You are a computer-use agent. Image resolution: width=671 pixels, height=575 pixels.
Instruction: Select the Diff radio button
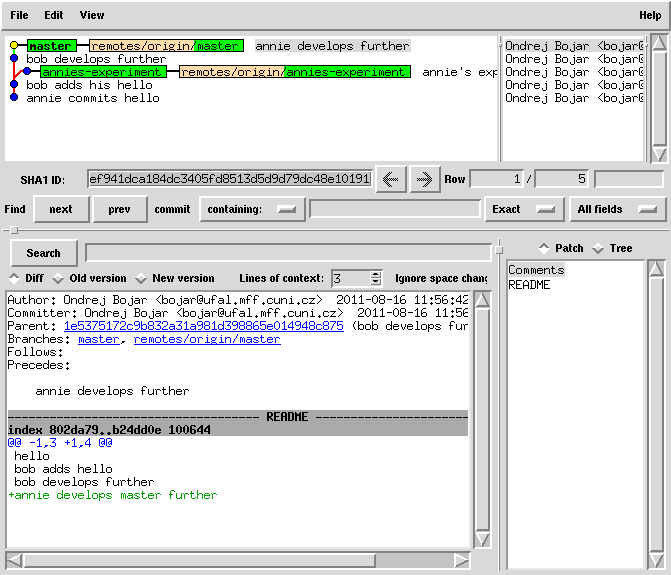click(14, 278)
